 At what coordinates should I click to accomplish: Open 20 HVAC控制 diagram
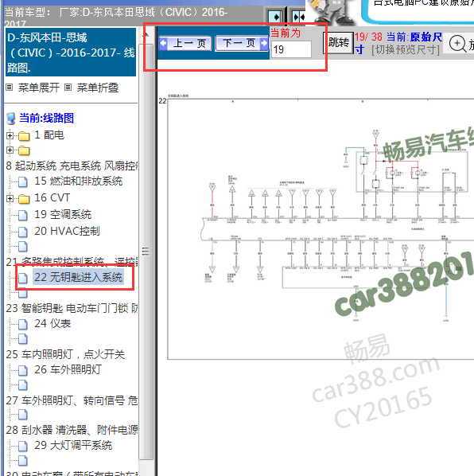tap(67, 232)
